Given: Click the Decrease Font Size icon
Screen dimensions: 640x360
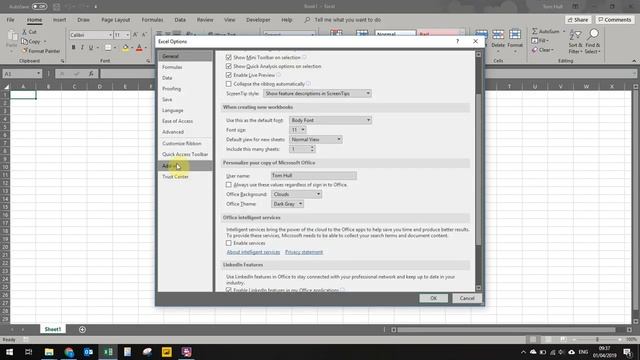Looking at the screenshot, I should click(x=144, y=35).
